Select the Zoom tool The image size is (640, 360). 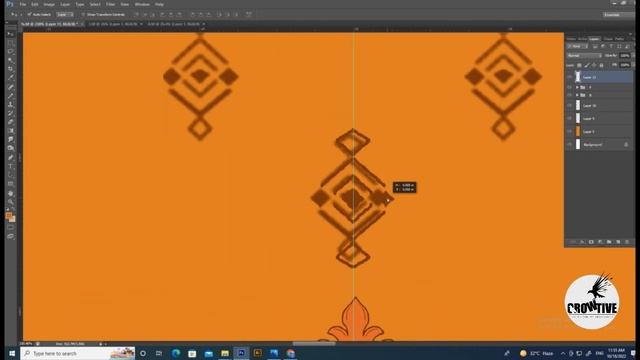pyautogui.click(x=11, y=202)
